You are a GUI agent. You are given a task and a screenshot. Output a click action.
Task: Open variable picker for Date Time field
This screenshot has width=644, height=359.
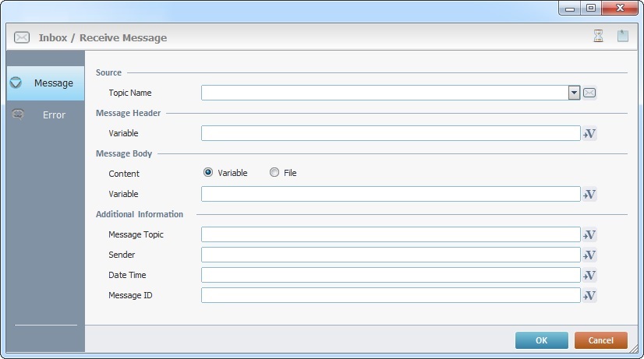pos(589,276)
